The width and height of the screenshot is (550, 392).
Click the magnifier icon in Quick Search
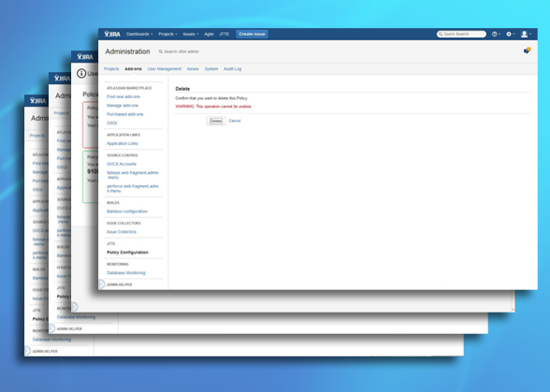(x=441, y=34)
